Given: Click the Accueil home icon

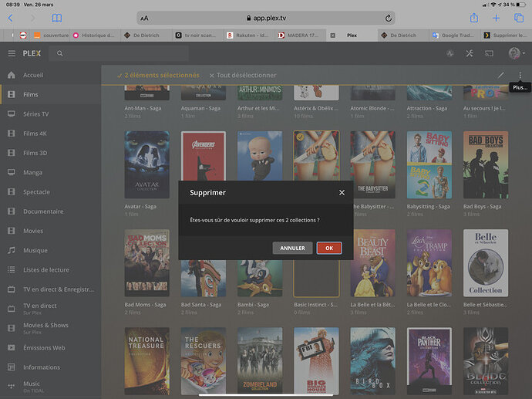Looking at the screenshot, I should (x=12, y=75).
